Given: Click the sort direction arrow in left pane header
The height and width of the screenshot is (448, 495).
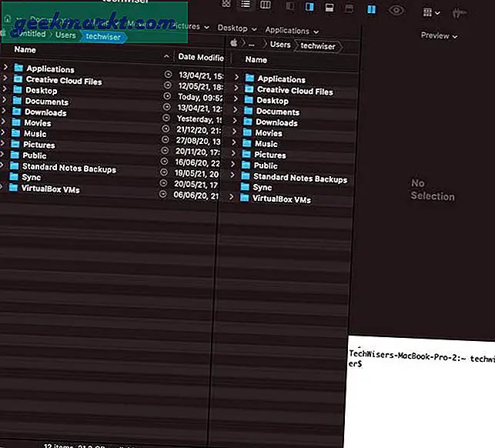Looking at the screenshot, I should click(x=166, y=56).
